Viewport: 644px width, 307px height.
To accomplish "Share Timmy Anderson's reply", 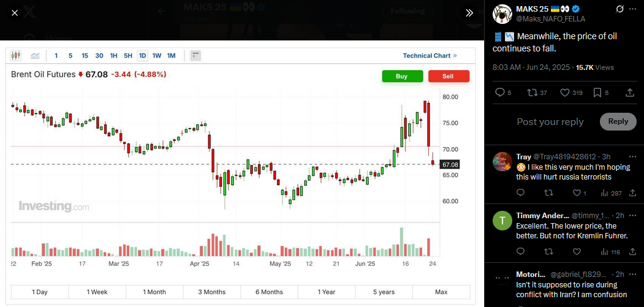I will point(632,251).
